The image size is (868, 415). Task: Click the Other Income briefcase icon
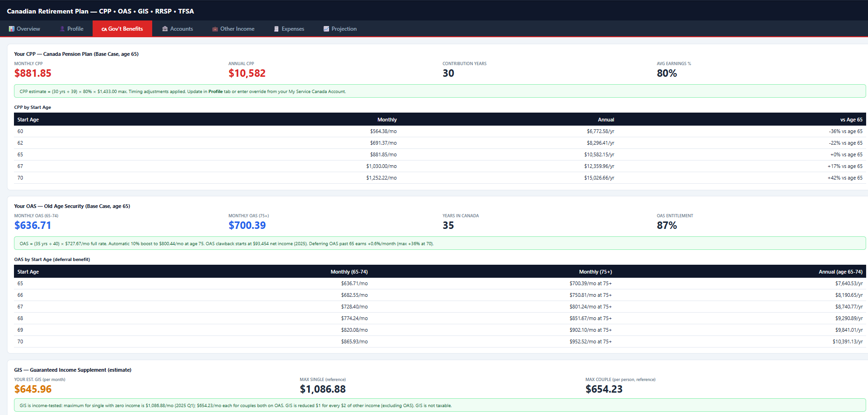point(215,29)
